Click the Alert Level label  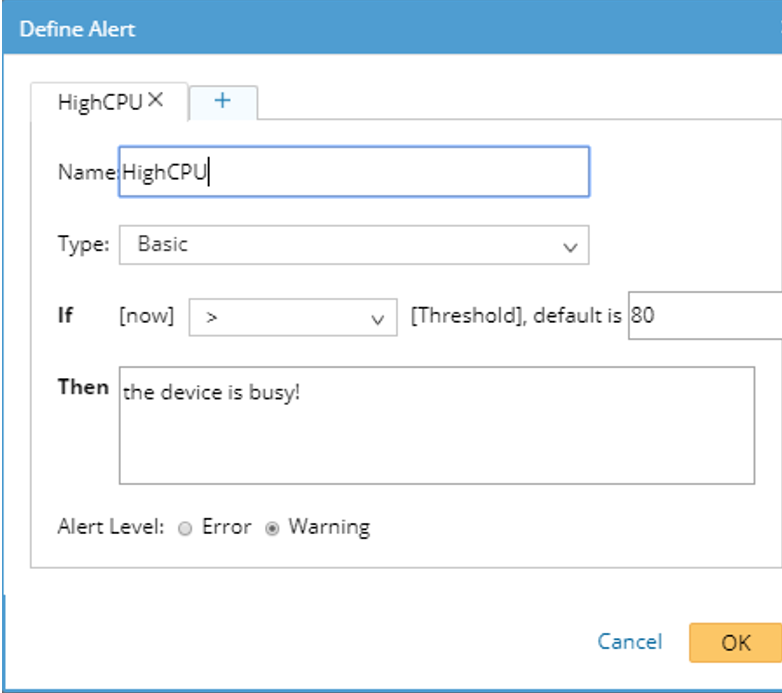point(110,527)
